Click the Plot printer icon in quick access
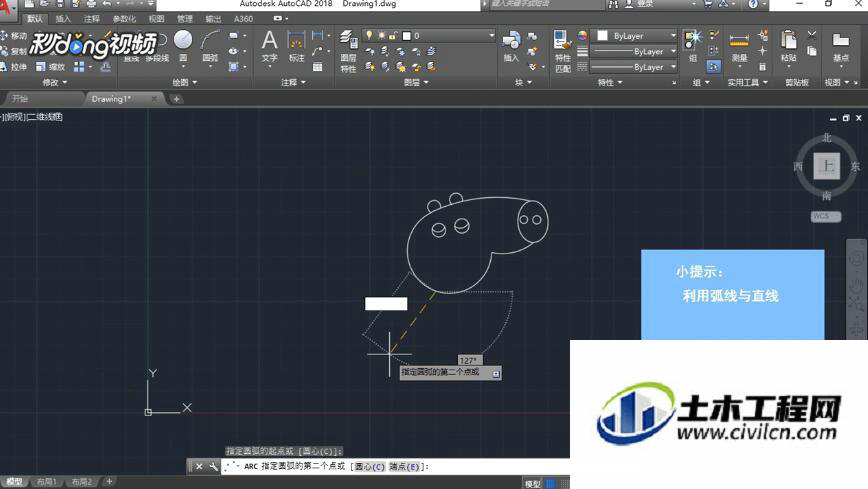 point(91,4)
